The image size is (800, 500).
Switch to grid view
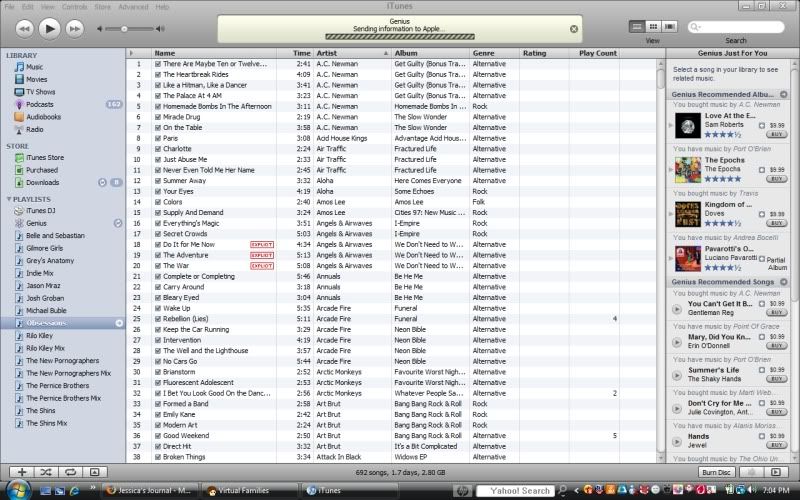(653, 27)
